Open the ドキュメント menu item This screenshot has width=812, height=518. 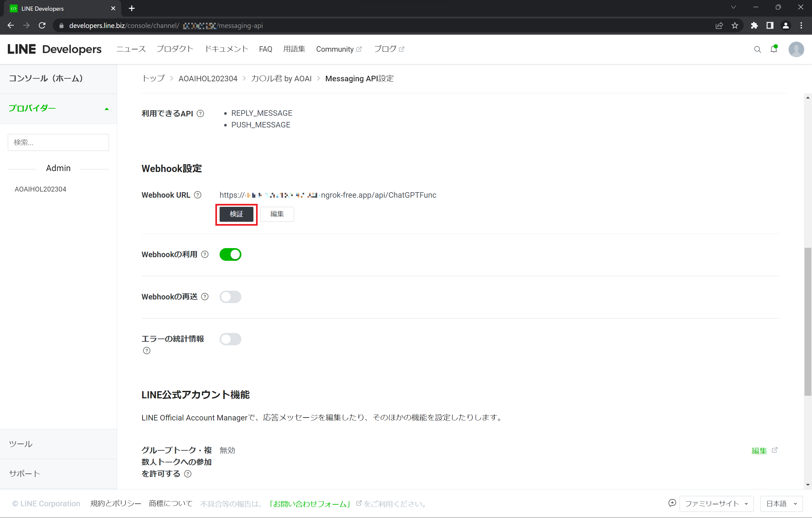(226, 49)
